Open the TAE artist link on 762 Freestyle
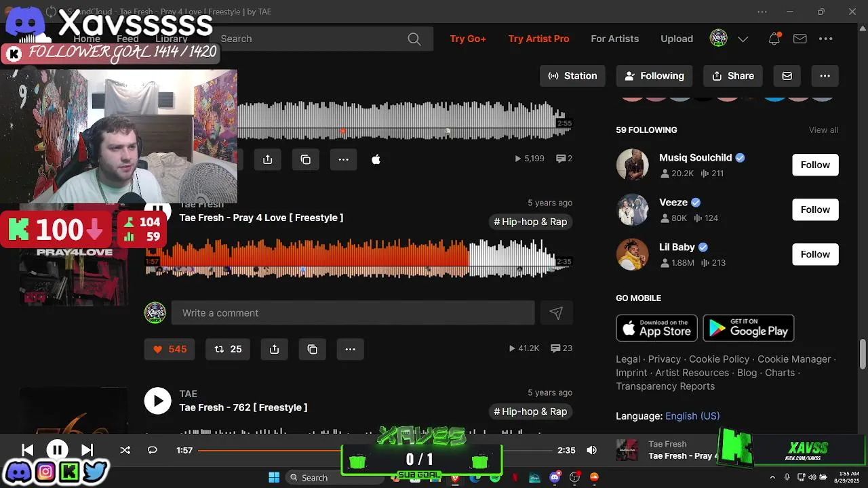This screenshot has width=868, height=488. pos(189,394)
